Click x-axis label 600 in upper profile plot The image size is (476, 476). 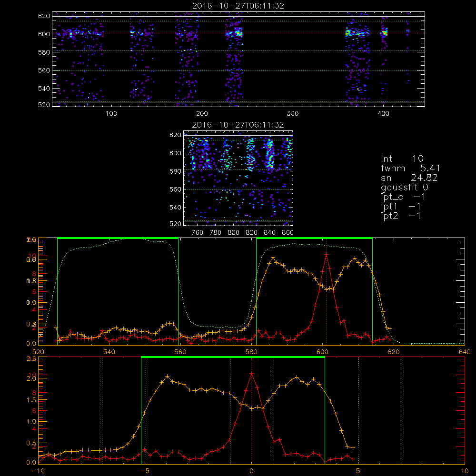click(322, 352)
